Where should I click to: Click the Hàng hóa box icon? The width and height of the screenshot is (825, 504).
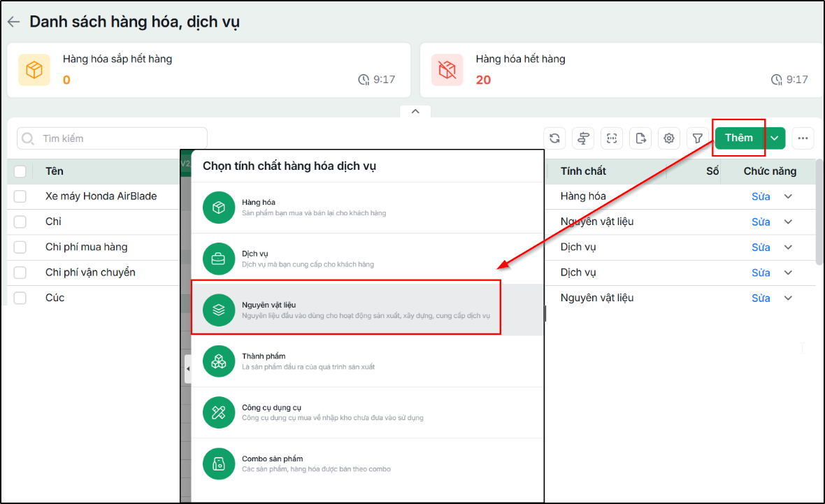pyautogui.click(x=219, y=208)
